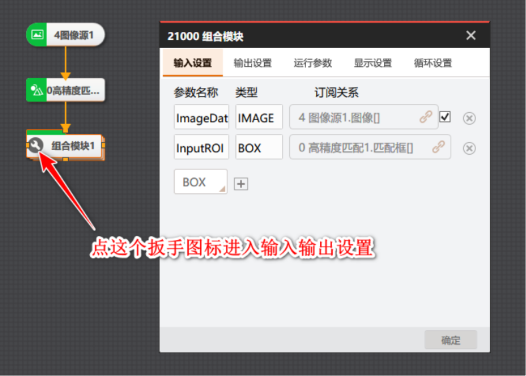Add a new input parameter with plus icon

click(241, 183)
